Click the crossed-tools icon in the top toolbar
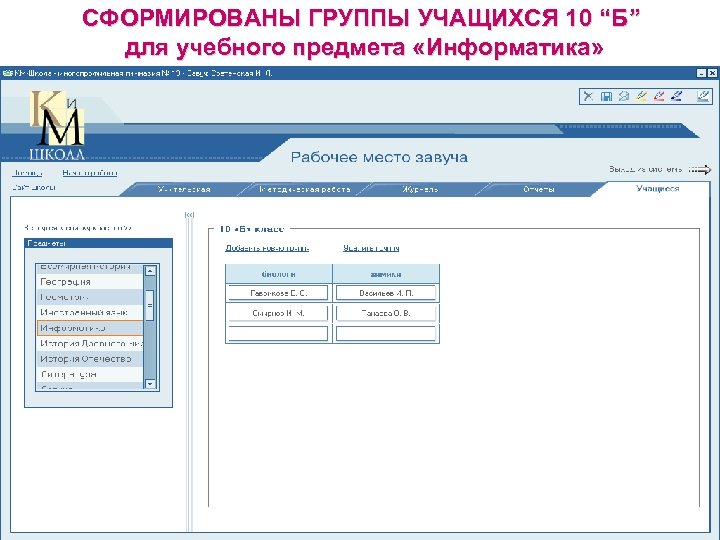 pos(588,96)
